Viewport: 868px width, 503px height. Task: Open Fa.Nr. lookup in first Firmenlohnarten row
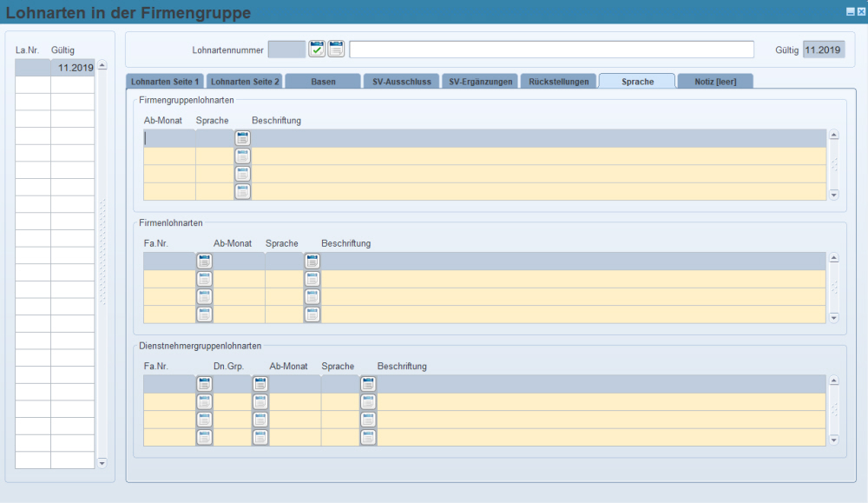[x=204, y=261]
